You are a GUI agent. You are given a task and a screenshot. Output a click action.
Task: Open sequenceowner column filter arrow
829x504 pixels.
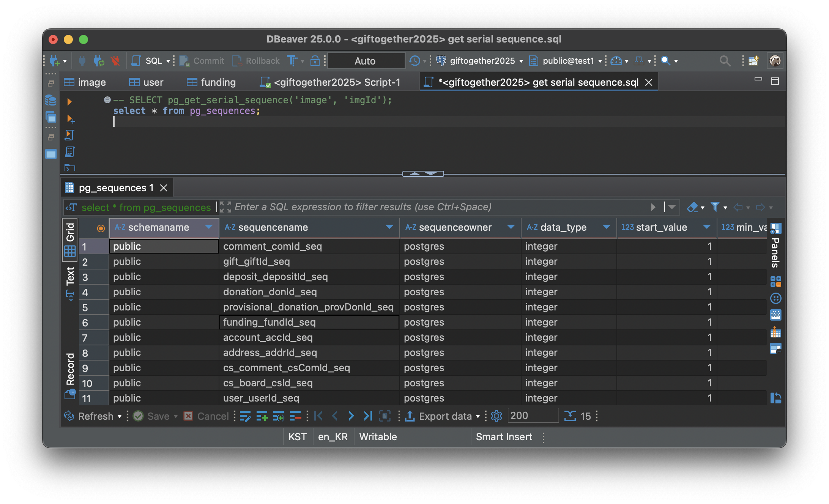tap(511, 227)
